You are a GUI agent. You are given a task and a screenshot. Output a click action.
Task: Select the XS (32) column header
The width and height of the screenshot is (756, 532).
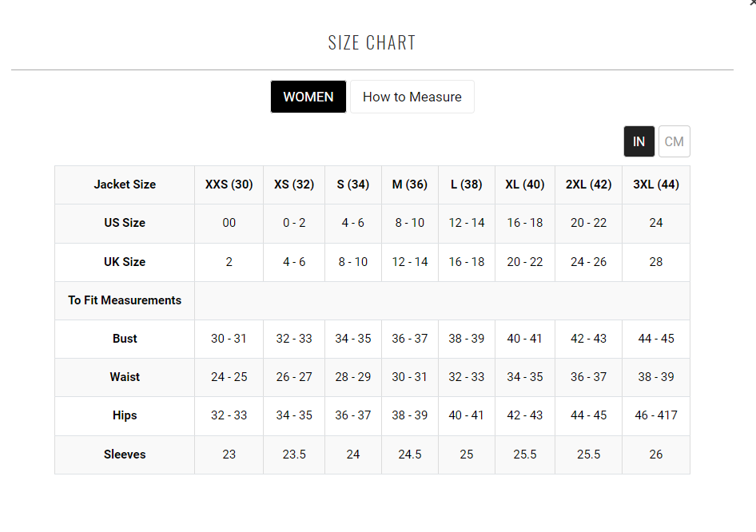point(294,185)
